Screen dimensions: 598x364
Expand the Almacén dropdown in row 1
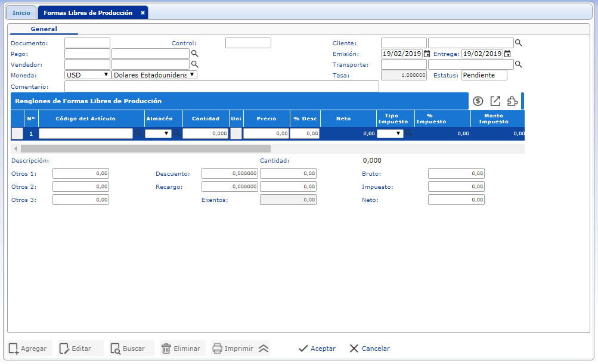(158, 134)
